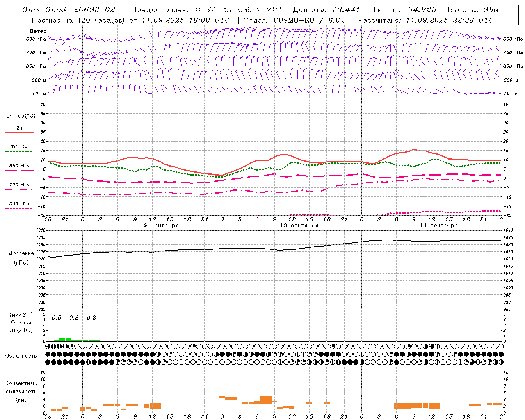Click the (гПа) unit under Давление
The width and height of the screenshot is (525, 420).
[x=21, y=262]
